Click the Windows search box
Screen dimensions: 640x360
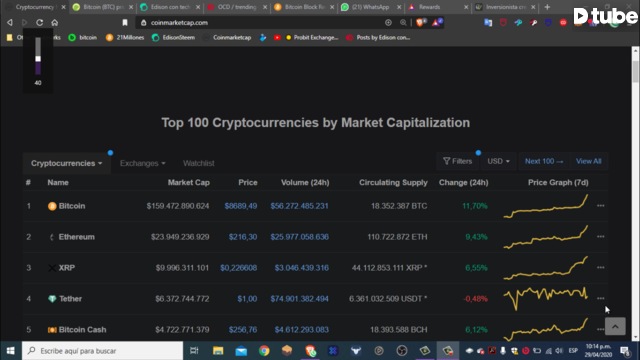click(102, 351)
